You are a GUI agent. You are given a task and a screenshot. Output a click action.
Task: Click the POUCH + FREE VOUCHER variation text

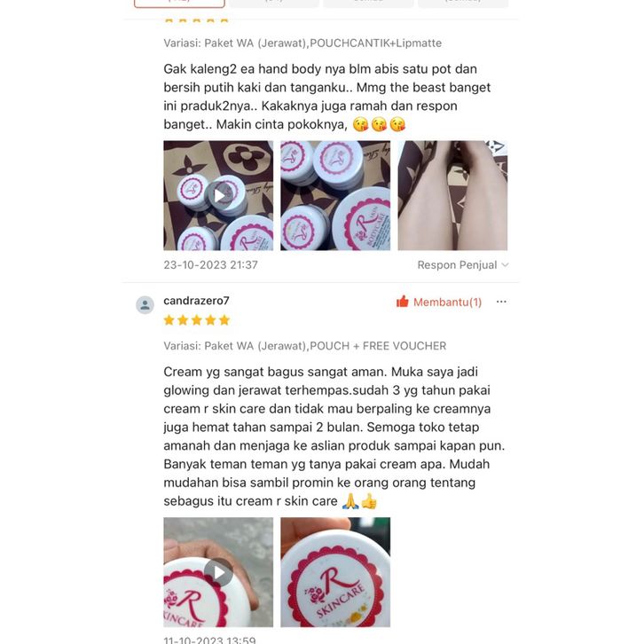tap(378, 346)
